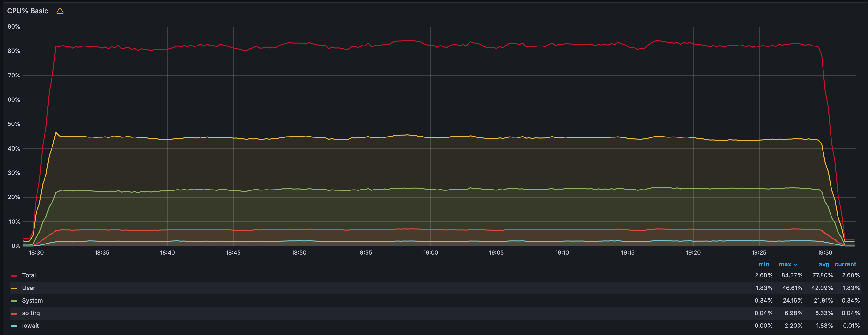The image size is (868, 335).
Task: Click User avg value 42.09%
Action: (822, 288)
